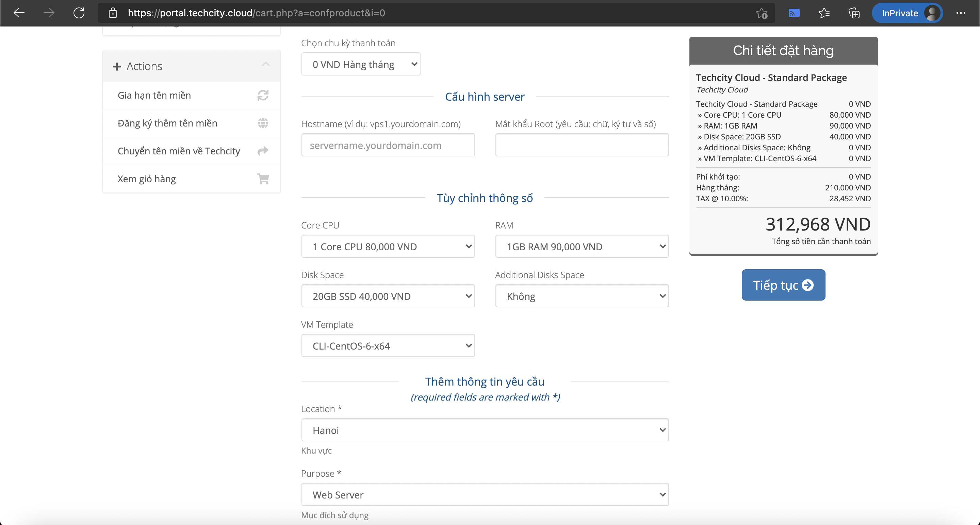Click the VM Template: CLI-CentOS-6-x64 summary line
This screenshot has height=525, width=980.
(x=783, y=158)
